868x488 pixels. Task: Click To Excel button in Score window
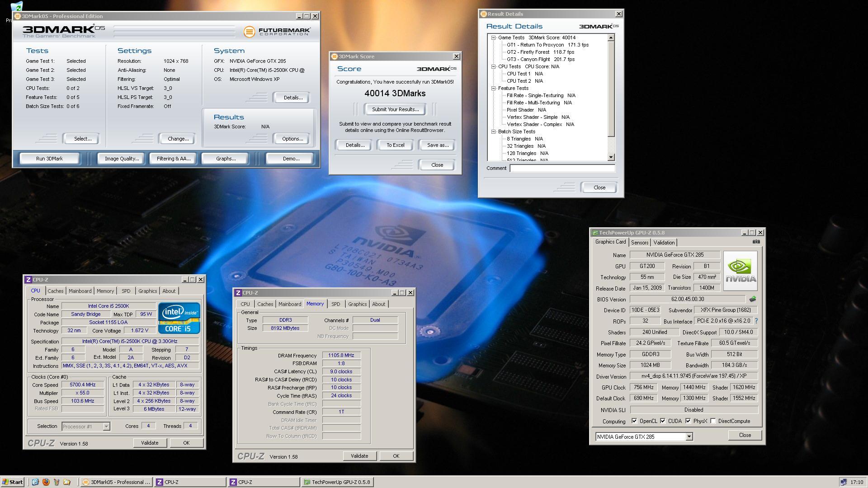(x=396, y=145)
